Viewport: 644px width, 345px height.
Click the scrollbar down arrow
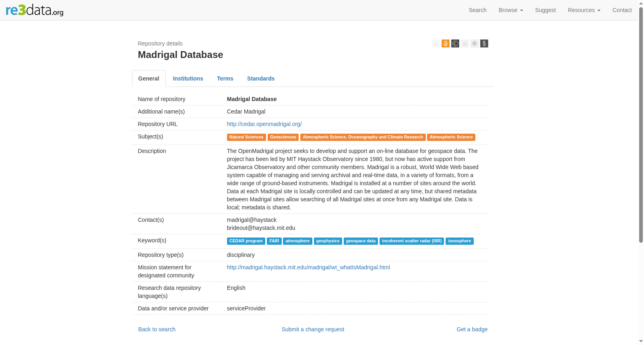tap(641, 342)
